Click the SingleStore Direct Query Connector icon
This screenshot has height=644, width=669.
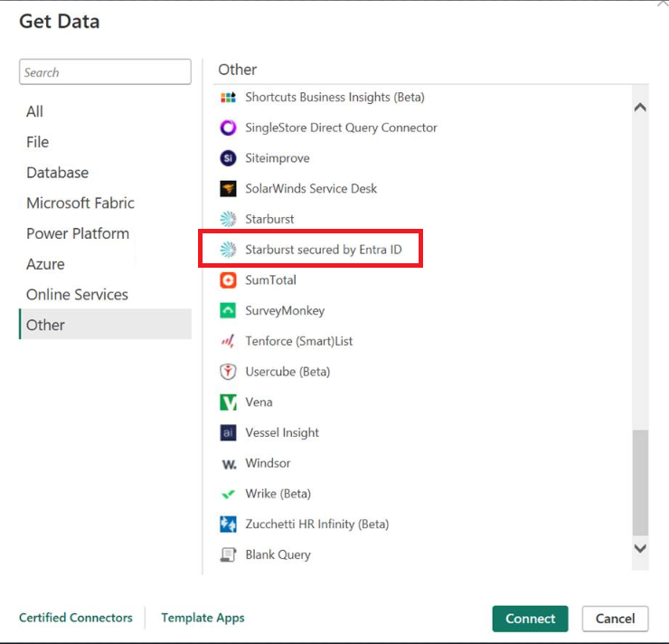tap(228, 128)
